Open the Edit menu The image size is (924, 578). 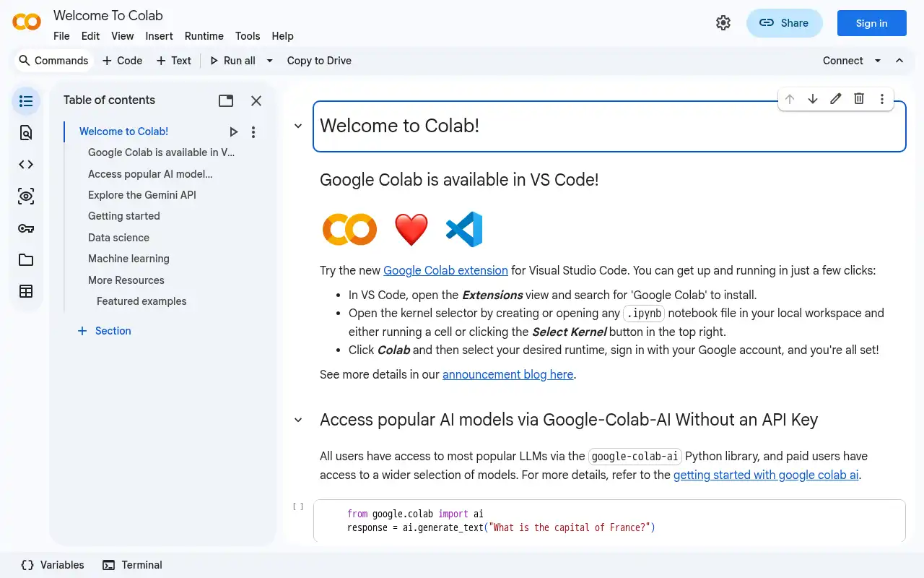[90, 36]
